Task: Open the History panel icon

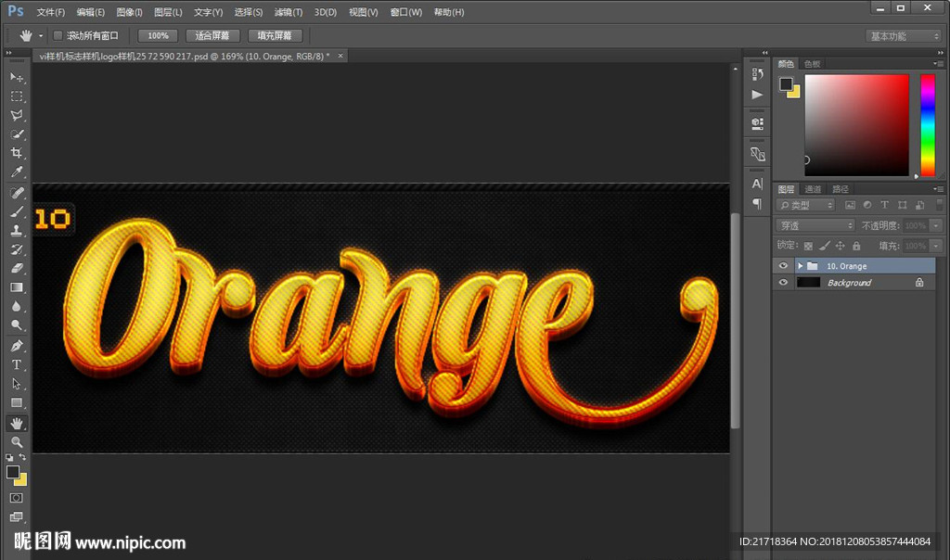Action: tap(757, 74)
